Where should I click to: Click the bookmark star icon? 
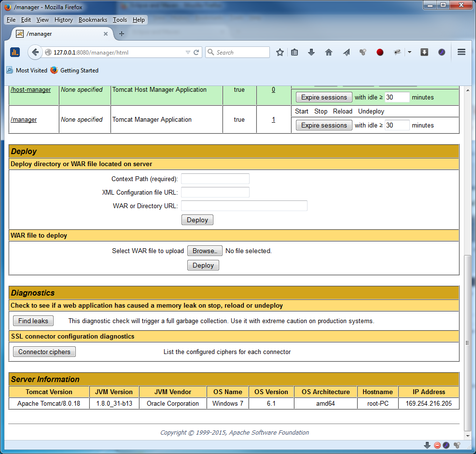tap(280, 52)
